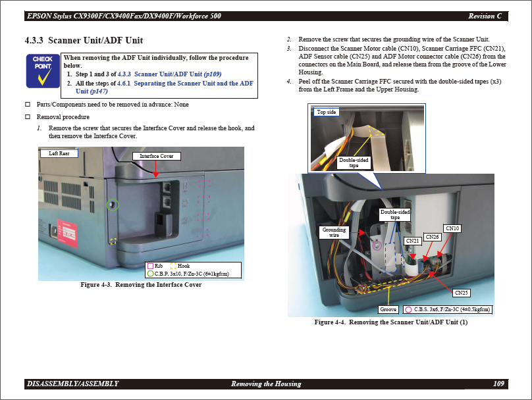The width and height of the screenshot is (532, 400).
Task: Click the square bullet before Removal procedure
Action: coord(28,116)
